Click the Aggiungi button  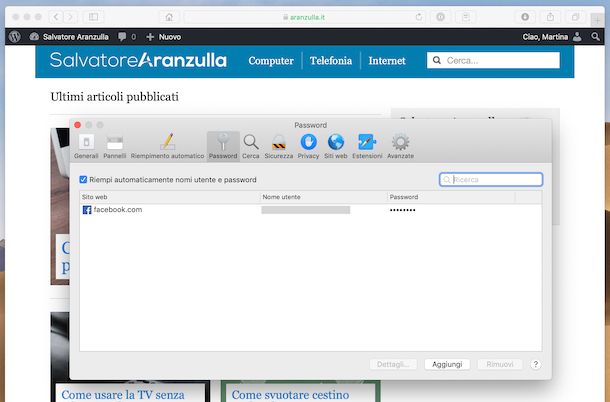coord(447,364)
